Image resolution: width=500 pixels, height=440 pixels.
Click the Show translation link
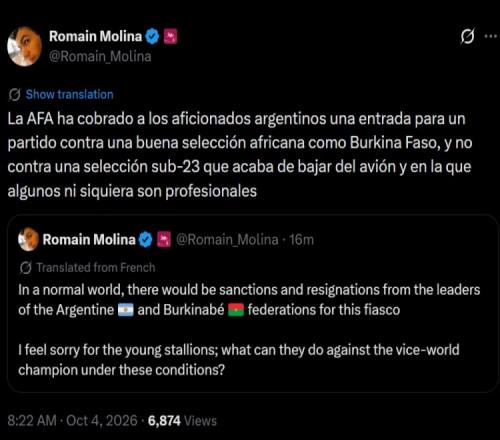click(x=70, y=95)
